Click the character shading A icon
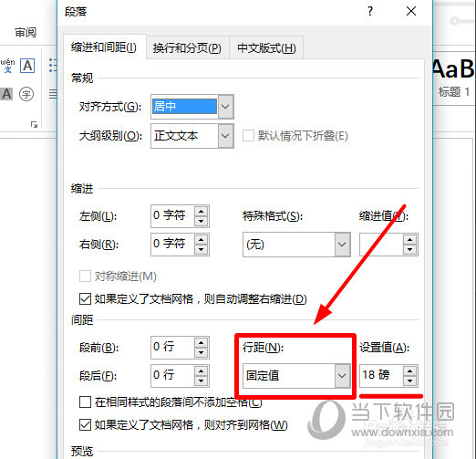 point(6,94)
